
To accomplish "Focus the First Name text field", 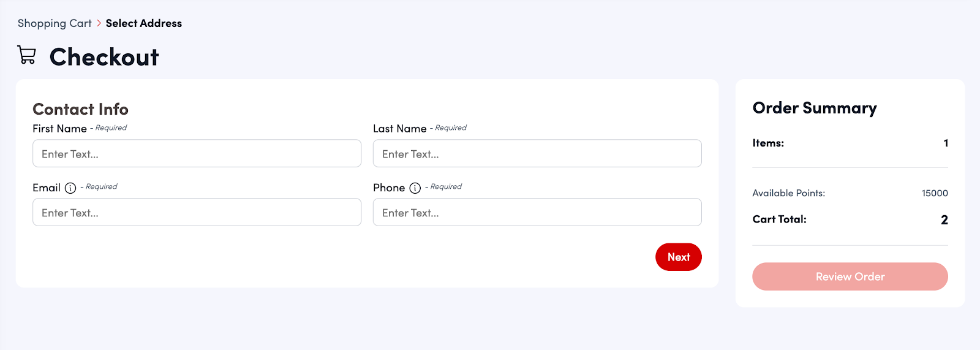I will click(x=197, y=153).
